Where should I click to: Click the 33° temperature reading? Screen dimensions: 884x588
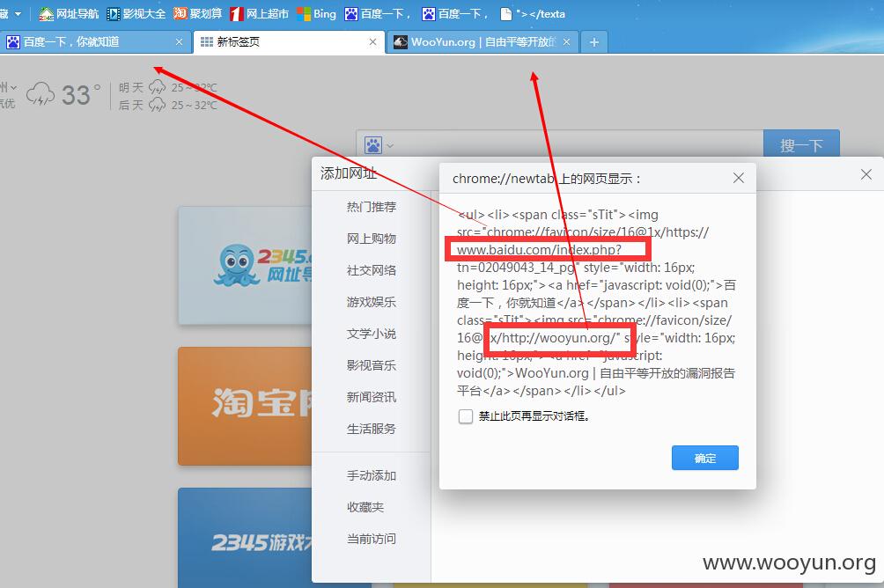click(x=81, y=94)
